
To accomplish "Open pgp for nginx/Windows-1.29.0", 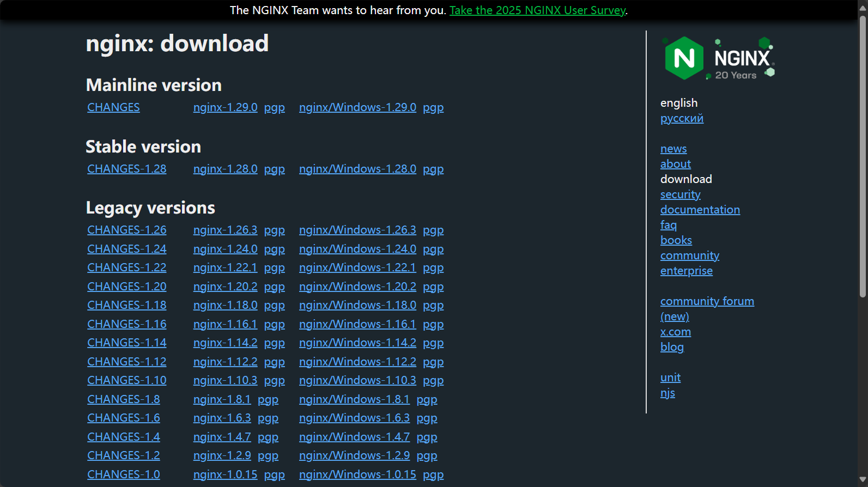I will pyautogui.click(x=433, y=107).
